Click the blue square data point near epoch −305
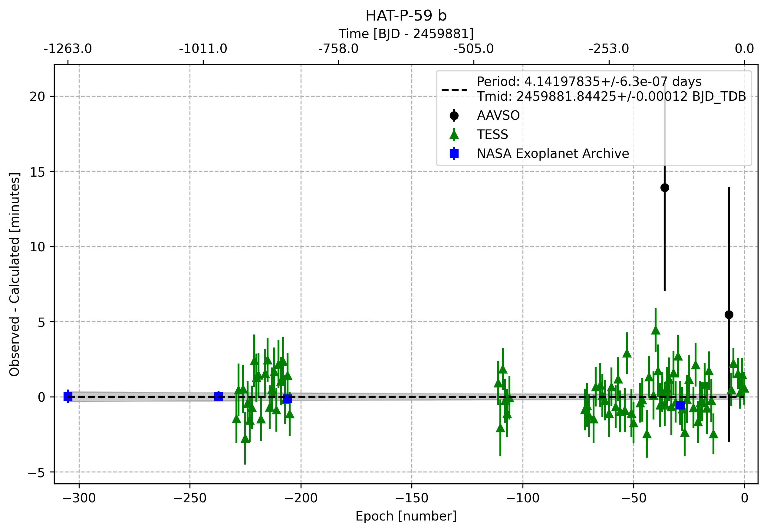 68,396
